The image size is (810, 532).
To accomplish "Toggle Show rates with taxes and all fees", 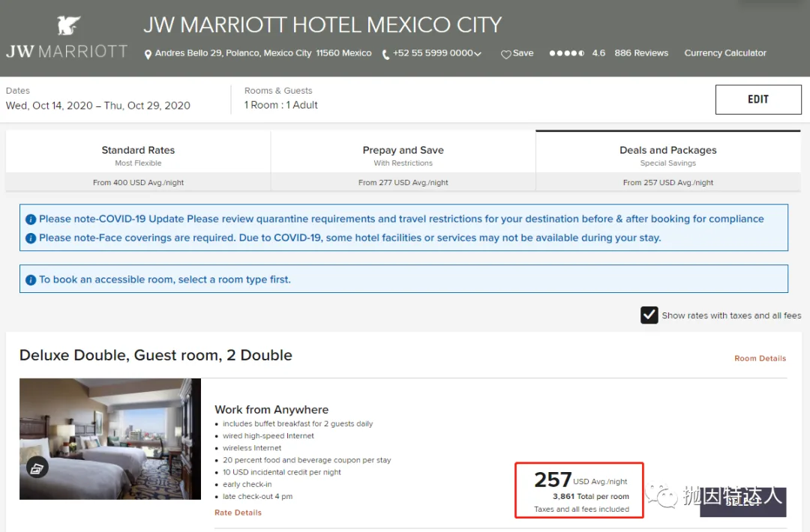I will coord(649,315).
